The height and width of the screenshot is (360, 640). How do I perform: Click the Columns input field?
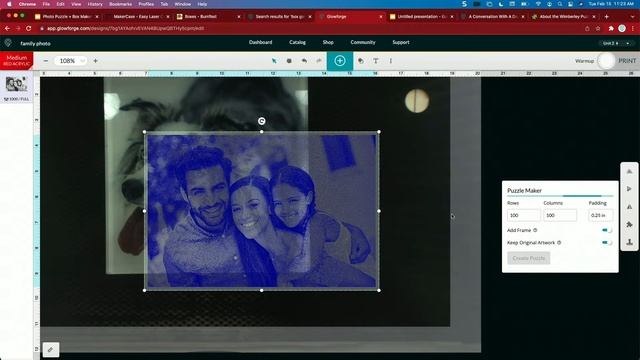click(x=560, y=215)
